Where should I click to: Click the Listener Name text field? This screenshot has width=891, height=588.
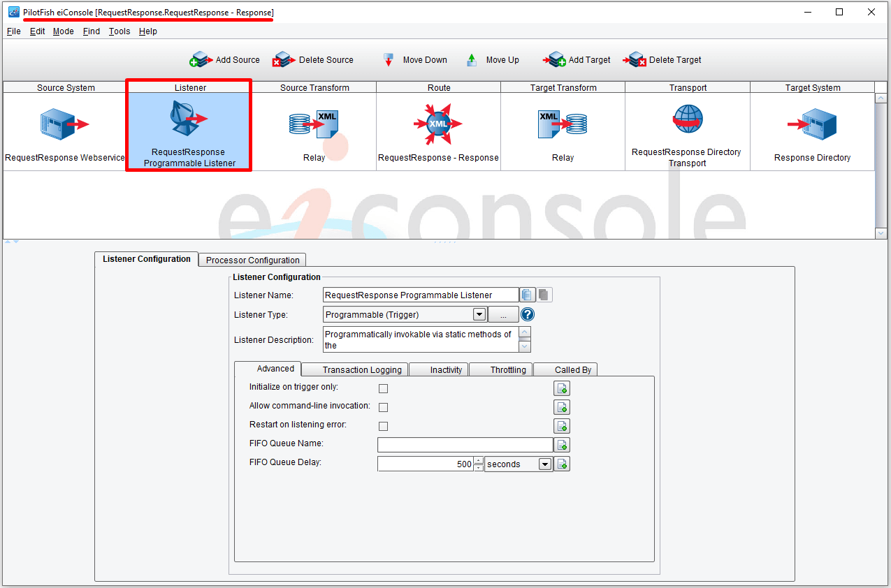click(x=421, y=295)
